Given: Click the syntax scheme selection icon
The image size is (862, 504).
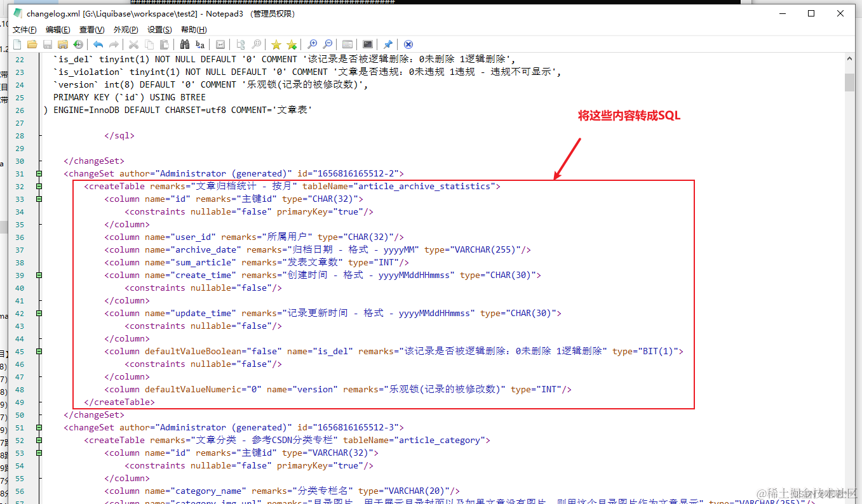Looking at the screenshot, I should coord(347,44).
